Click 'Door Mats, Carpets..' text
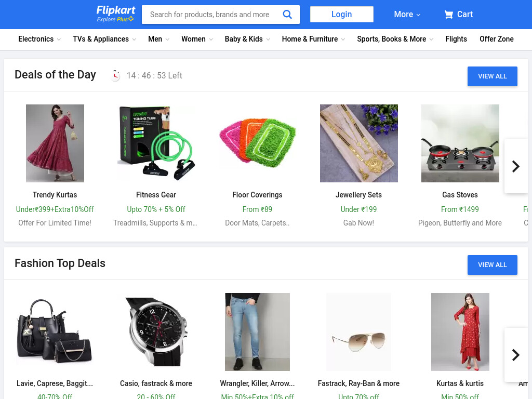532x399 pixels. pos(257,223)
